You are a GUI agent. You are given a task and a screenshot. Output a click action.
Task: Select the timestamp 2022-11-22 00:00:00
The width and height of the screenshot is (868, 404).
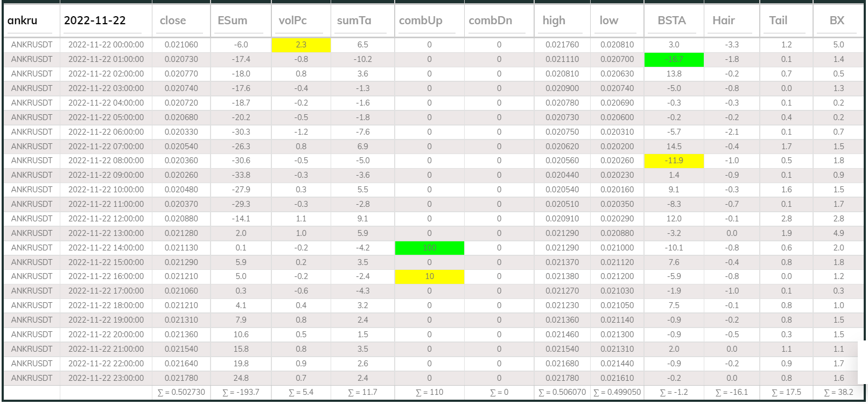[106, 45]
